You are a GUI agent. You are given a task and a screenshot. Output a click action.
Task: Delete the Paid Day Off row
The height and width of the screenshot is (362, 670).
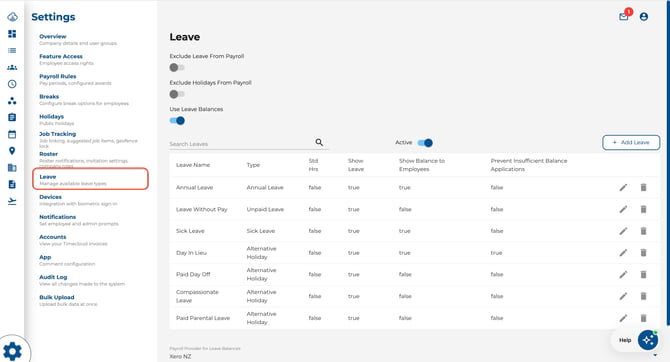(644, 274)
